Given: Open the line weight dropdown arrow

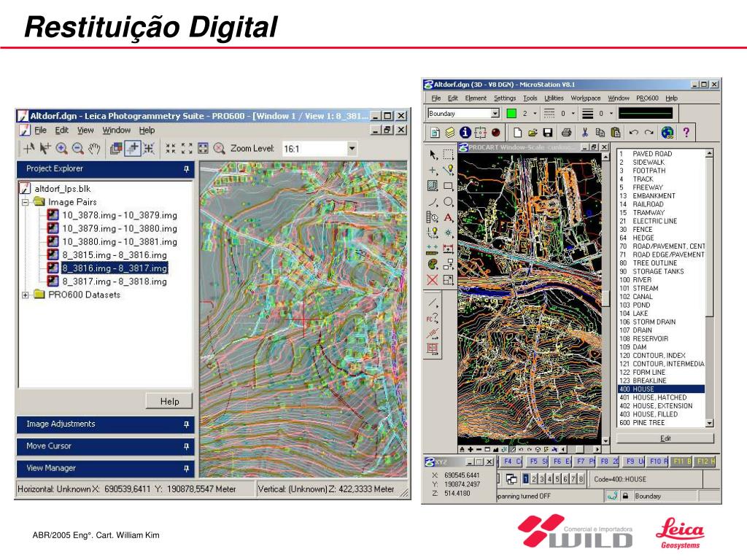Looking at the screenshot, I should click(x=611, y=113).
